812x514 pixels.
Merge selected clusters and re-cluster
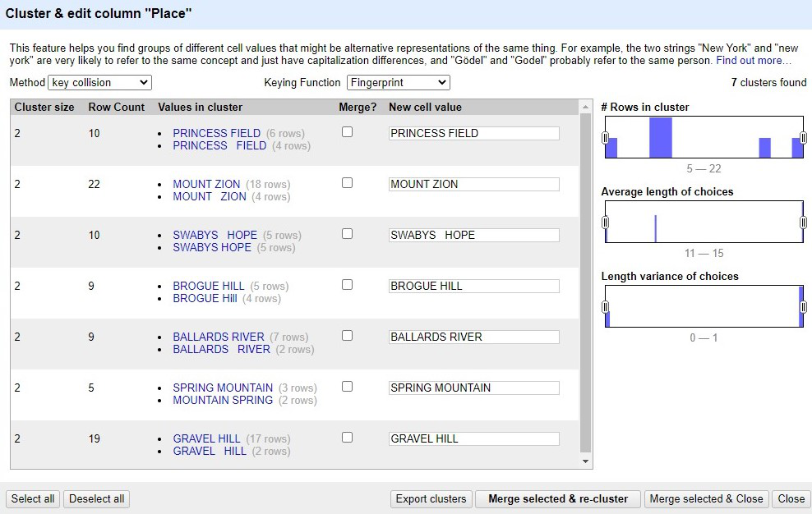pyautogui.click(x=557, y=498)
